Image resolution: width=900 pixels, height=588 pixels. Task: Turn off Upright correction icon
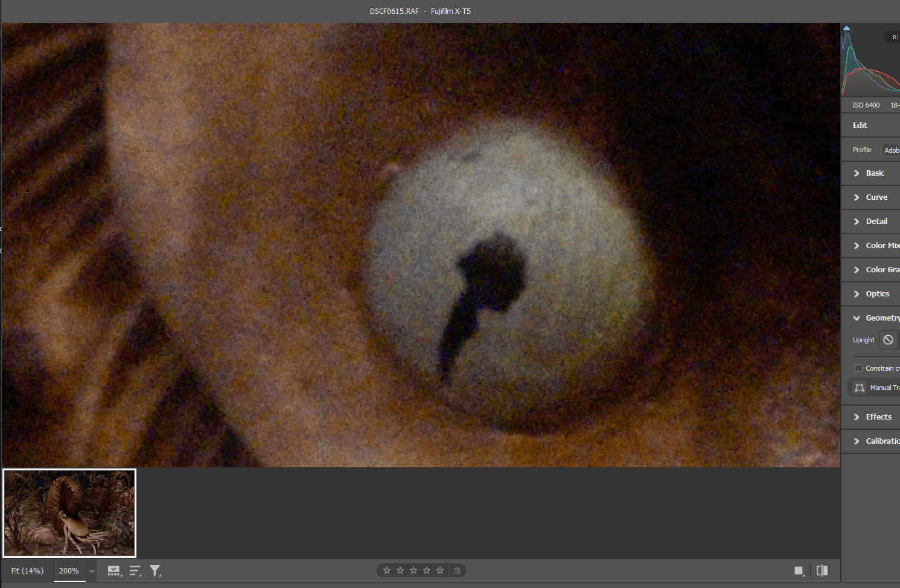point(888,340)
